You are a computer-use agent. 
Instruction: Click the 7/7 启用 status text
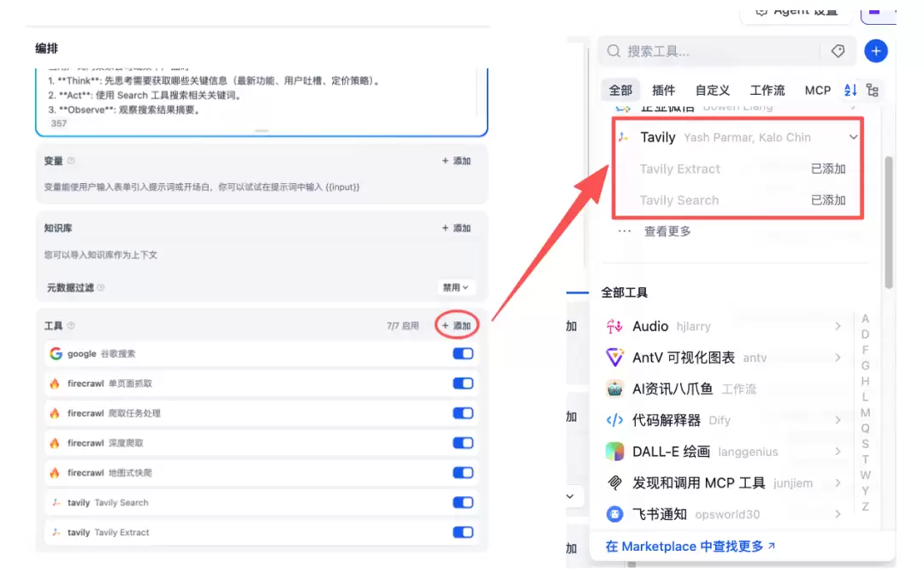tap(402, 326)
